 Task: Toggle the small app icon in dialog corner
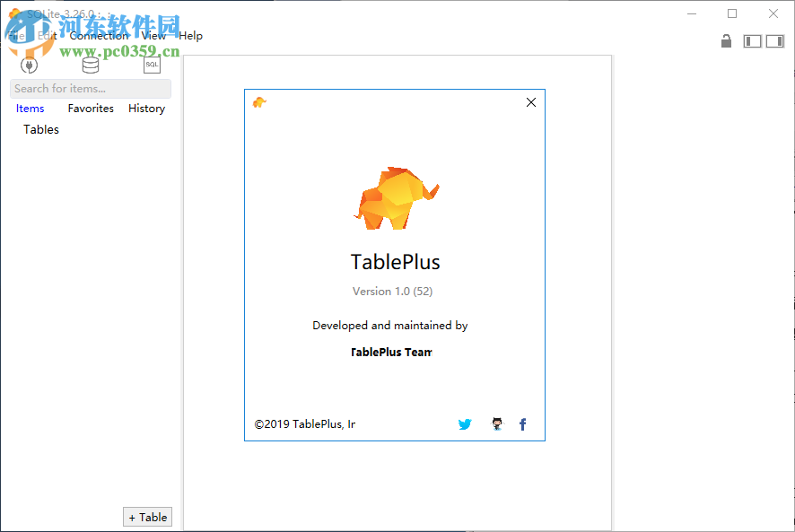(x=258, y=102)
